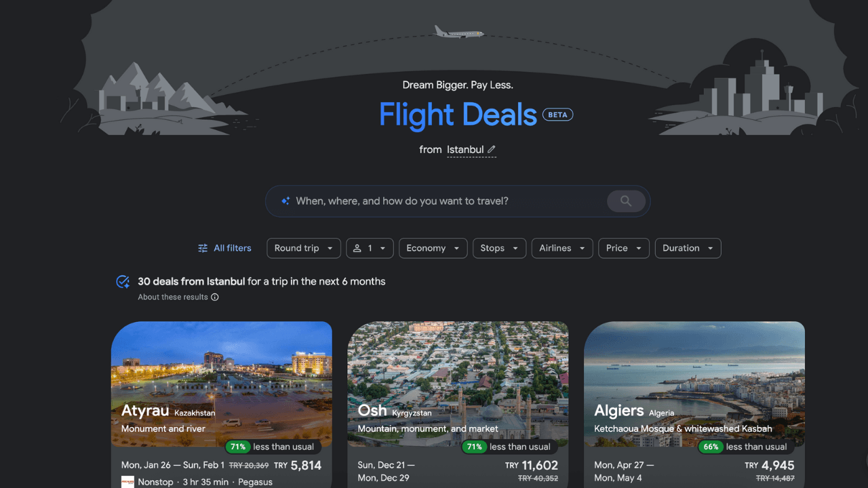Expand the Airlines filter
Image resolution: width=868 pixels, height=488 pixels.
click(562, 248)
